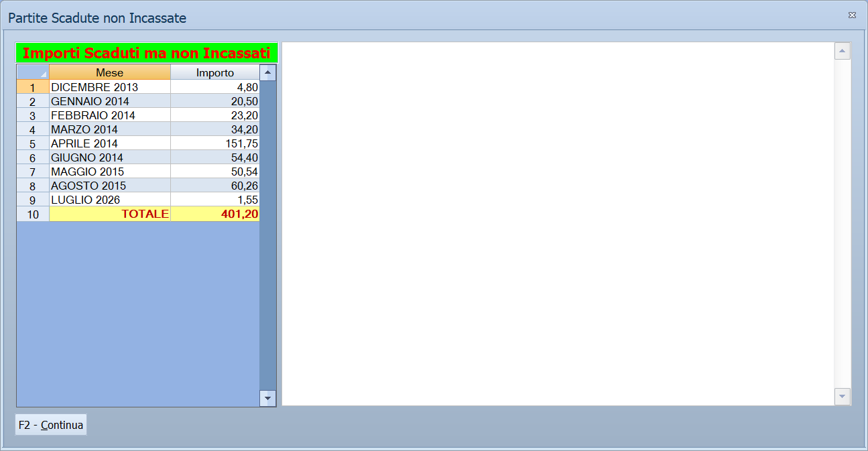Click the amount 4,80
868x451 pixels.
[x=215, y=87]
